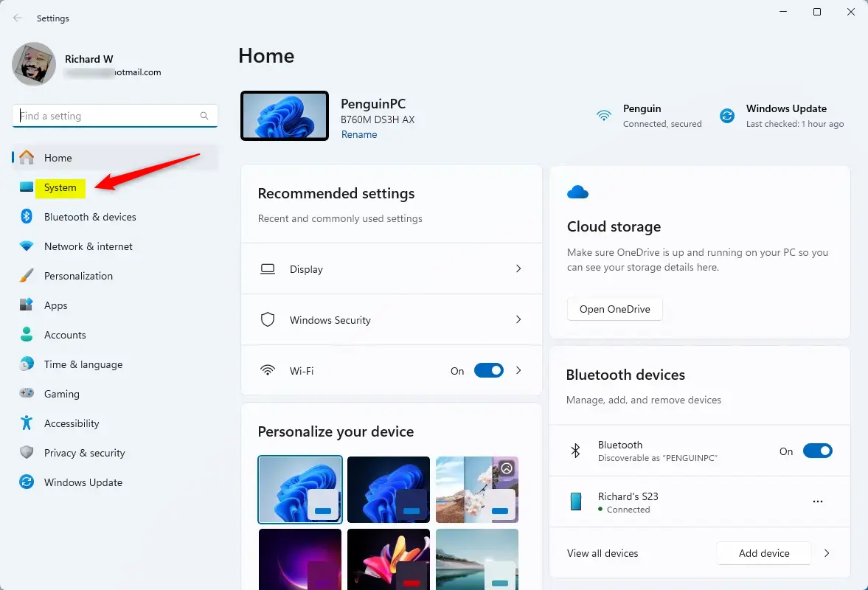Viewport: 868px width, 590px height.
Task: Click the OneDrive cloud icon in Cloud storage card
Action: pyautogui.click(x=577, y=192)
